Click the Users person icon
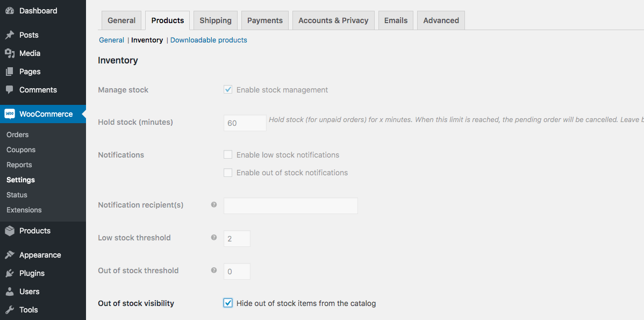Viewport: 644px width, 320px height. [x=10, y=291]
